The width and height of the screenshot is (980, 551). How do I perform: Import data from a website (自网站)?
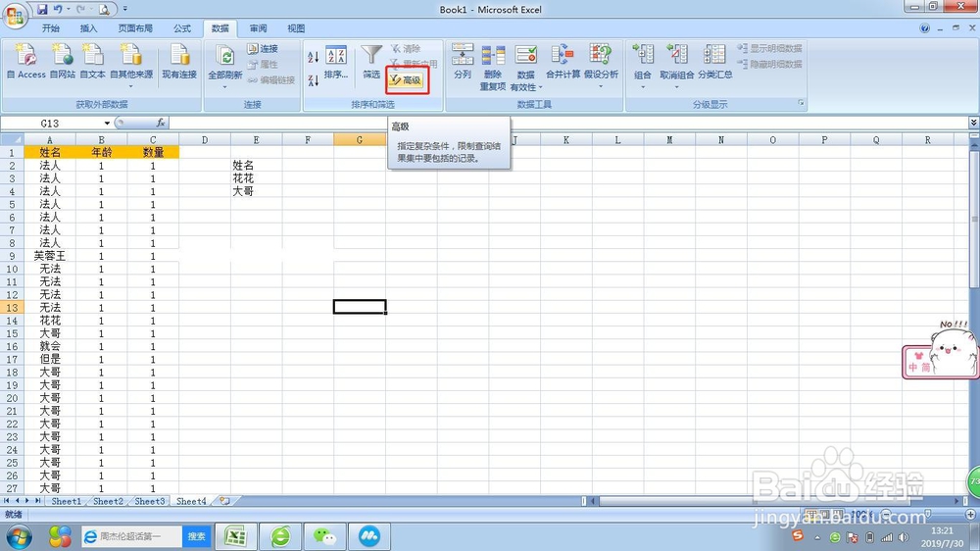(63, 62)
